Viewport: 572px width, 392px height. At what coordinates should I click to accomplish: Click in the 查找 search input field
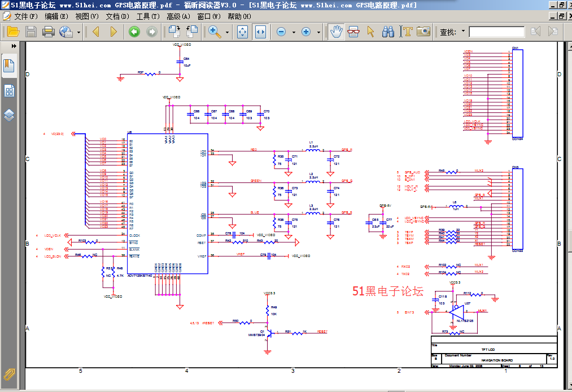[x=496, y=32]
